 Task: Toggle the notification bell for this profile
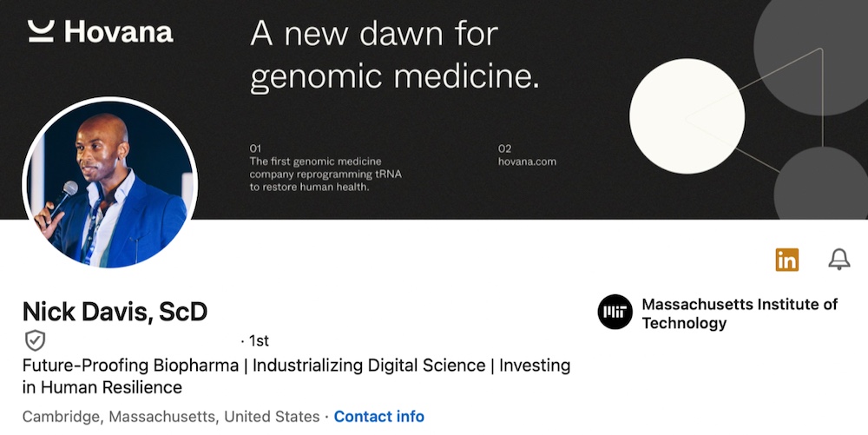838,259
